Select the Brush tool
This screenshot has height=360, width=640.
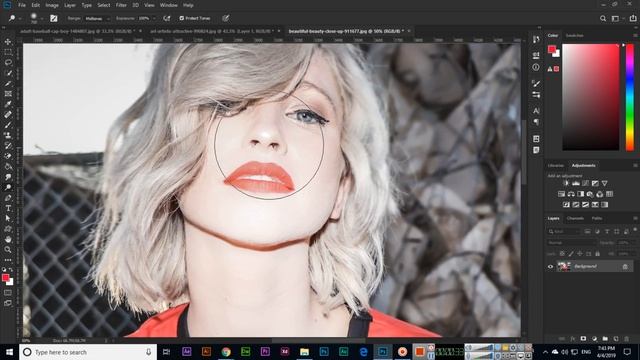(8, 125)
